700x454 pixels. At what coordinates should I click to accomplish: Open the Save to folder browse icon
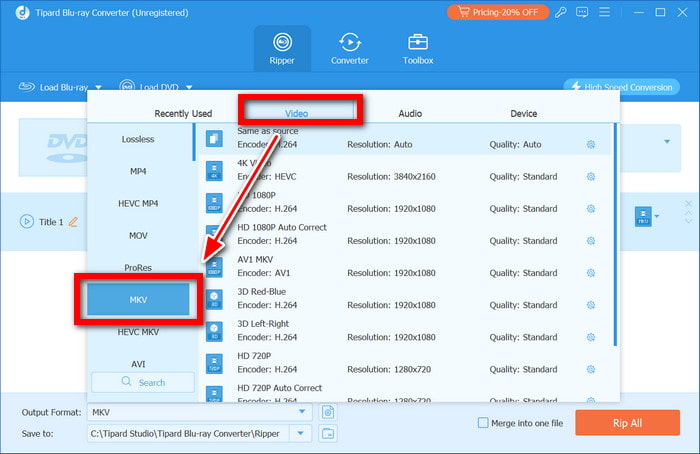[x=328, y=433]
